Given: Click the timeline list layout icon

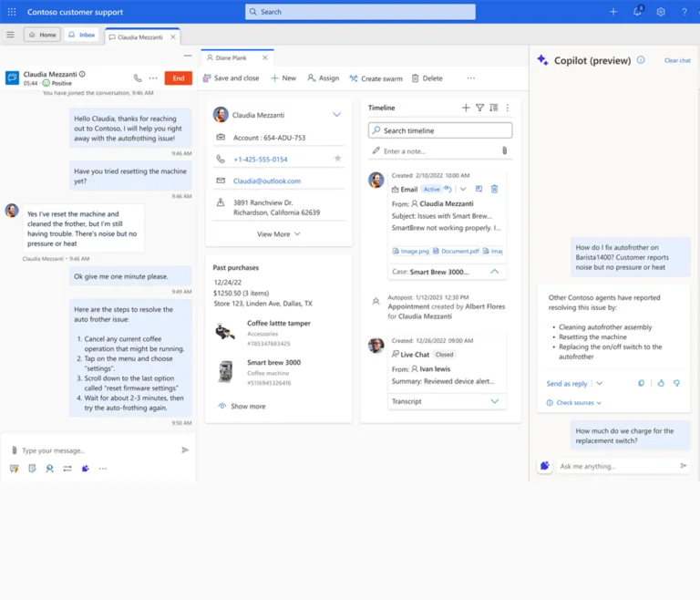Looking at the screenshot, I should (x=494, y=108).
